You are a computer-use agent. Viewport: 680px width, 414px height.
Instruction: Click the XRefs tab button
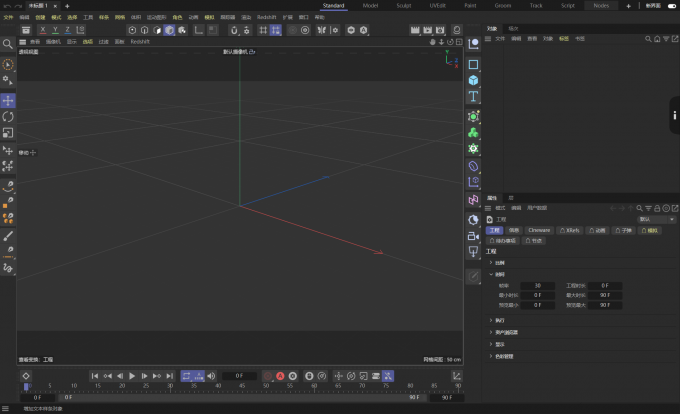[570, 230]
